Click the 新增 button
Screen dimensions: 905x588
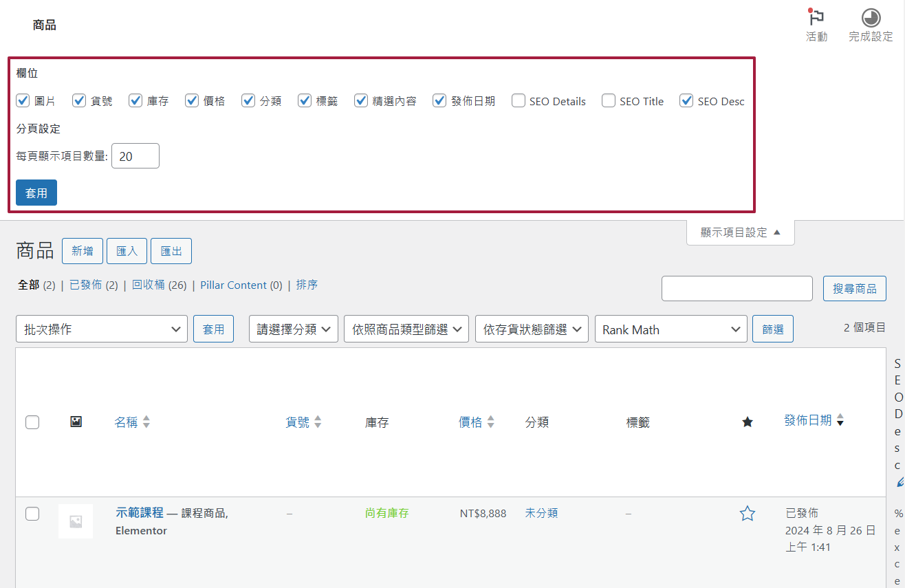point(83,251)
